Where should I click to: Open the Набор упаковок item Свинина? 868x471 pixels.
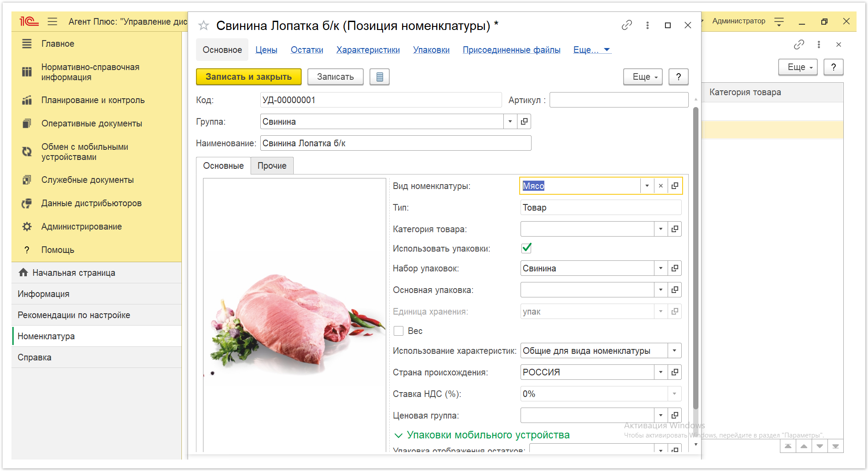point(675,268)
